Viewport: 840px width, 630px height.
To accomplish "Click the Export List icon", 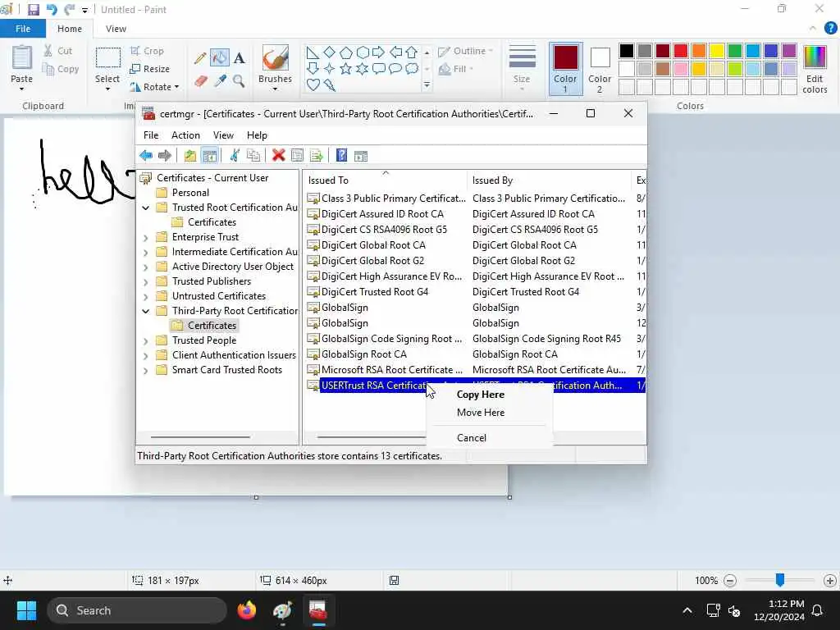I will tap(316, 156).
